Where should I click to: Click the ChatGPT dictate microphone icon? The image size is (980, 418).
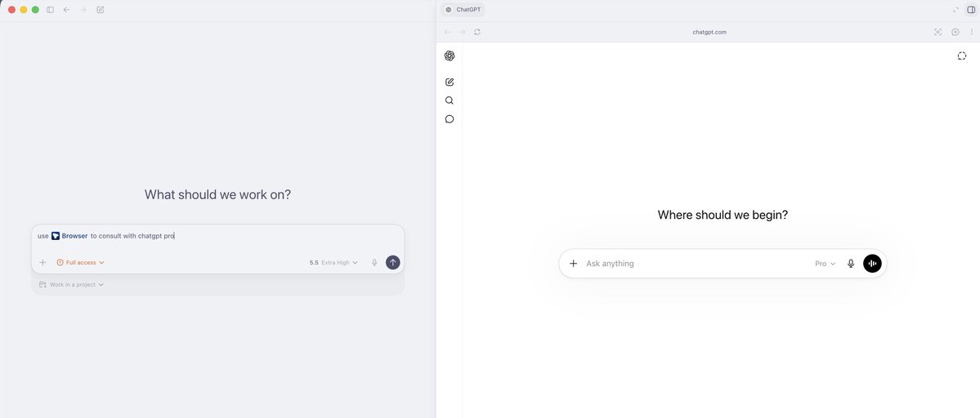coord(851,263)
